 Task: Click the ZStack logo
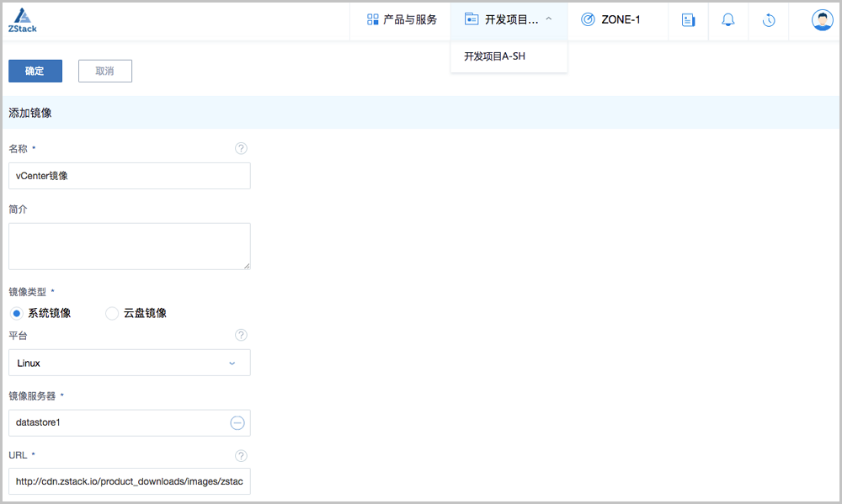tap(23, 20)
